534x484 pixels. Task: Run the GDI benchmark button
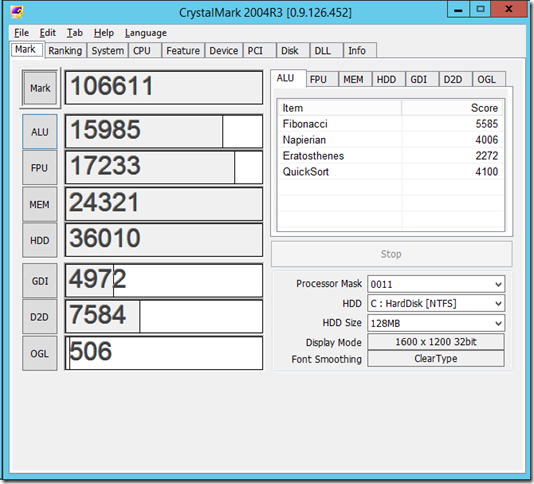(40, 281)
